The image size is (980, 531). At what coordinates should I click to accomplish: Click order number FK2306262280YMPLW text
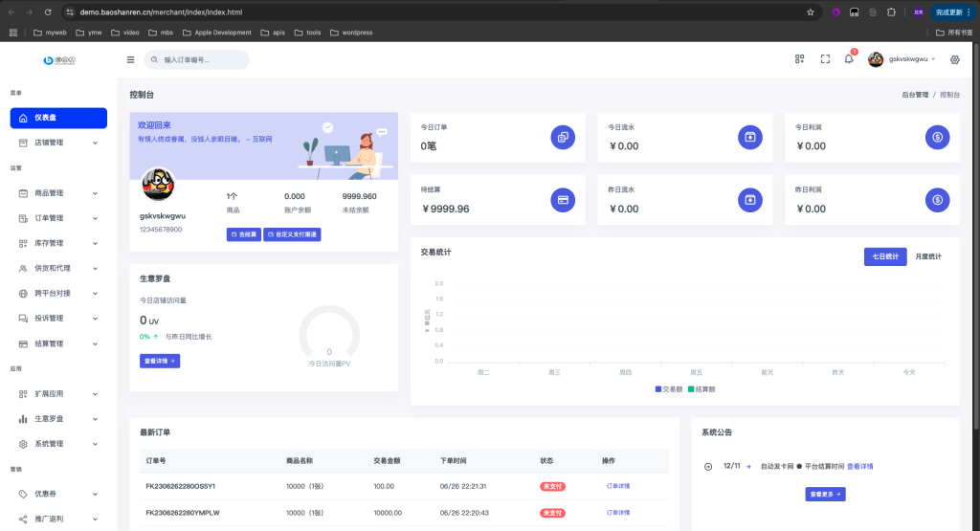click(x=183, y=513)
